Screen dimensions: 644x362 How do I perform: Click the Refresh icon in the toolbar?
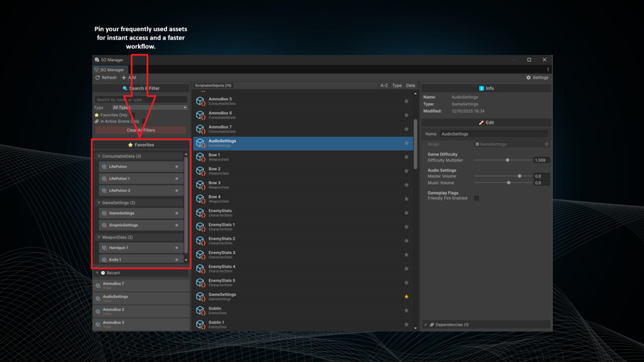pos(97,77)
